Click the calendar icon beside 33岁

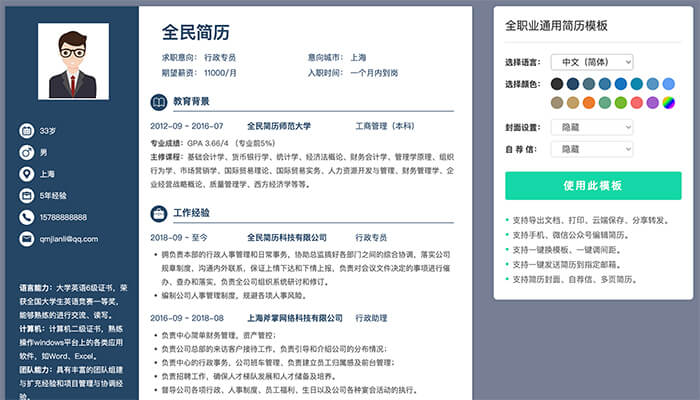point(26,130)
